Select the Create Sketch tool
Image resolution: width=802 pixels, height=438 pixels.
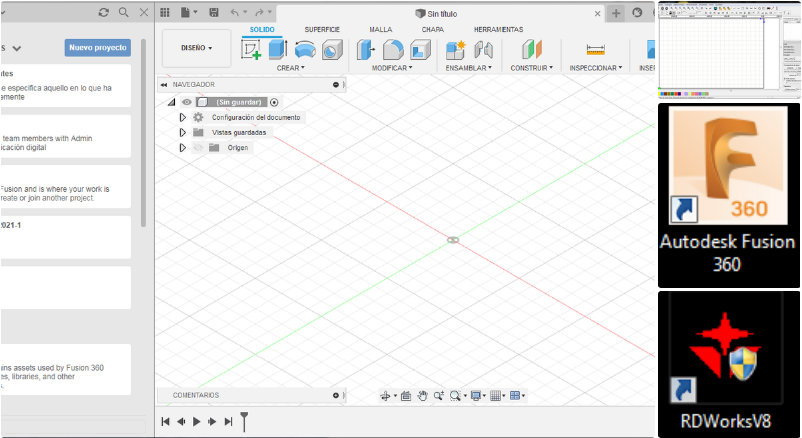click(251, 50)
